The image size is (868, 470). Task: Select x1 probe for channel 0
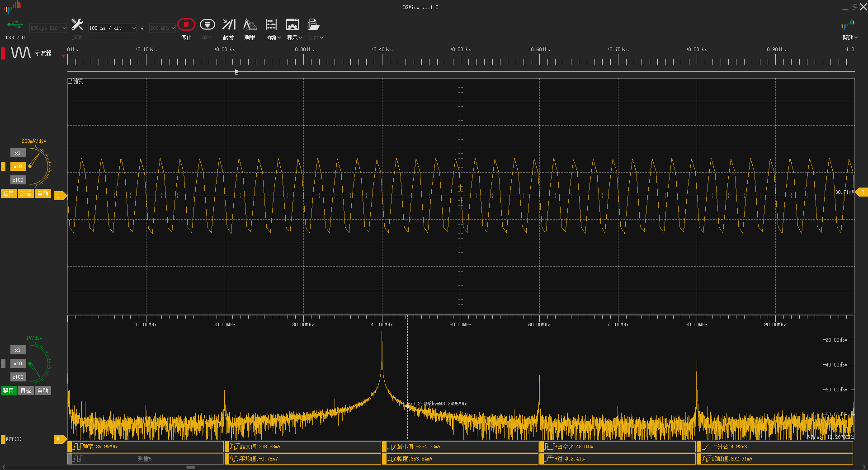pos(18,153)
